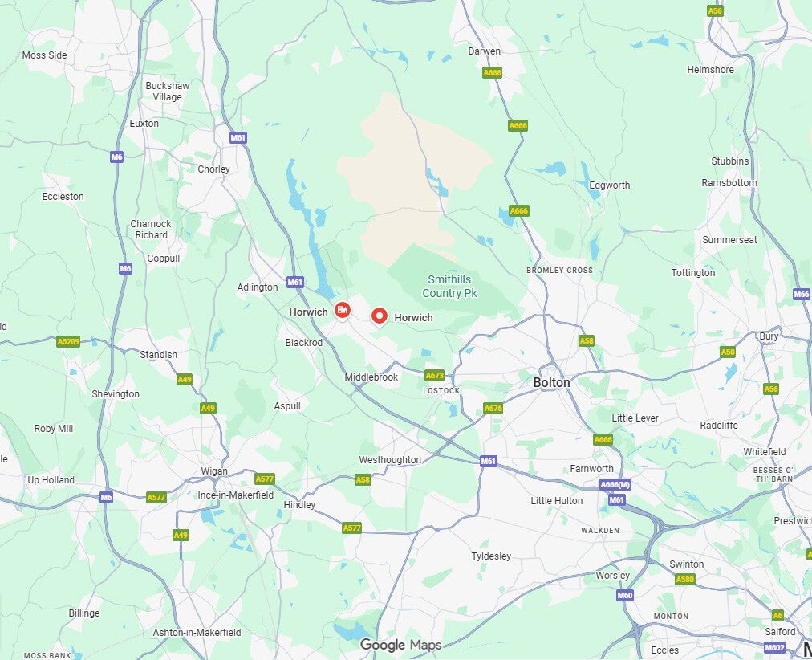
Task: Click the M60 motorway shield
Action: tap(625, 595)
